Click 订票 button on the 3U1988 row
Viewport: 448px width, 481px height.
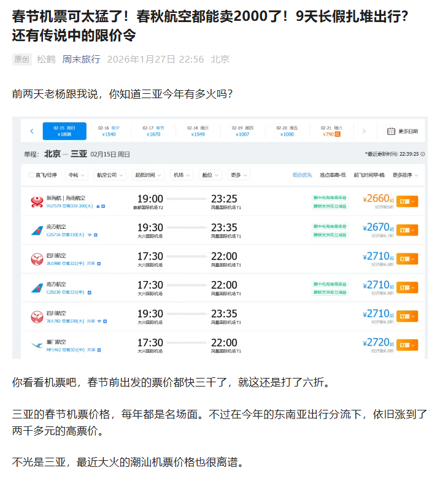(x=407, y=259)
